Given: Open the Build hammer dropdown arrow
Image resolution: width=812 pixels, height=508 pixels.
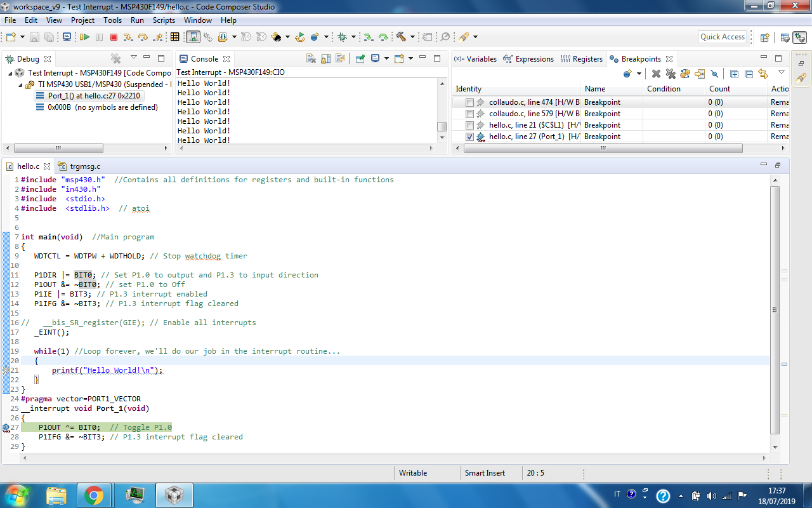Looking at the screenshot, I should click(x=412, y=37).
